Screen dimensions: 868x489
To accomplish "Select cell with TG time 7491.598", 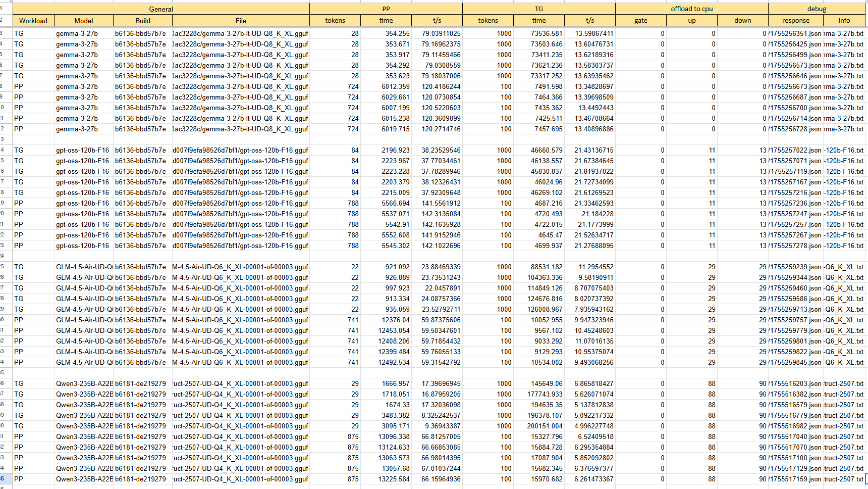I will click(539, 86).
